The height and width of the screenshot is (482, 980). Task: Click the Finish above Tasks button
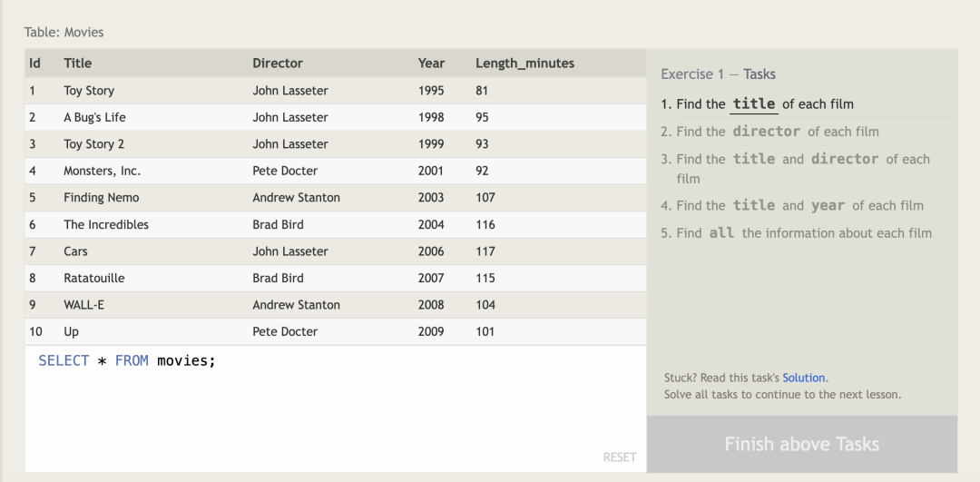[x=801, y=444]
